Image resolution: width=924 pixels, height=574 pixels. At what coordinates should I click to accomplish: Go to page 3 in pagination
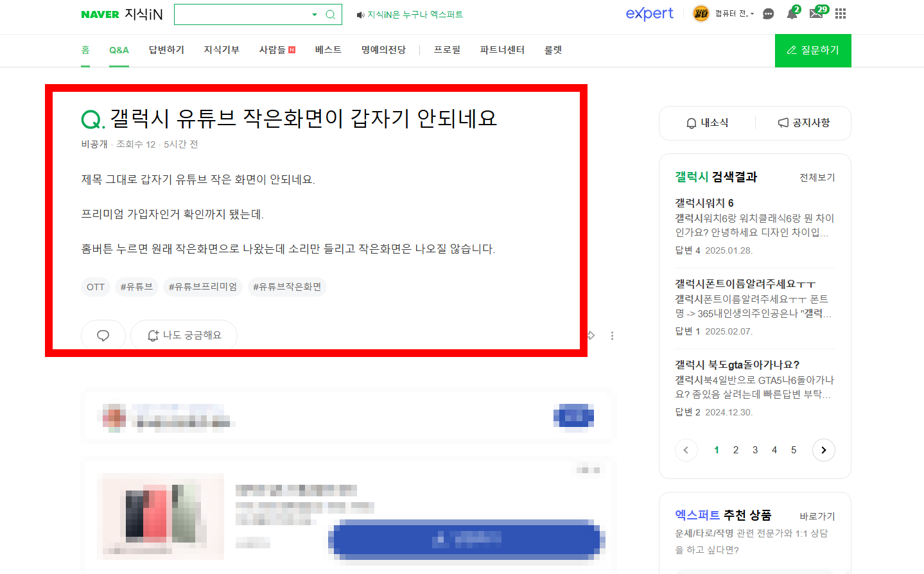click(755, 450)
